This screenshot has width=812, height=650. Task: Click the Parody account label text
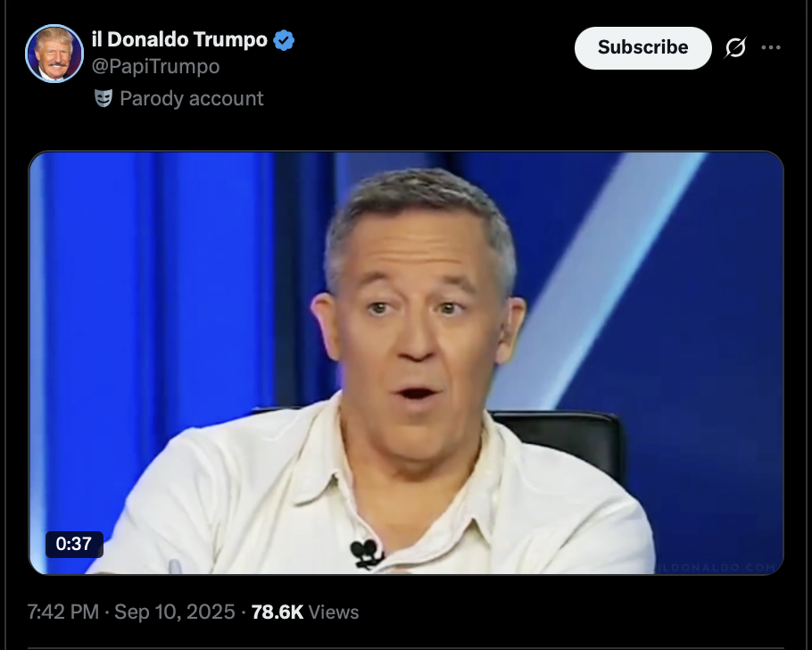point(192,98)
